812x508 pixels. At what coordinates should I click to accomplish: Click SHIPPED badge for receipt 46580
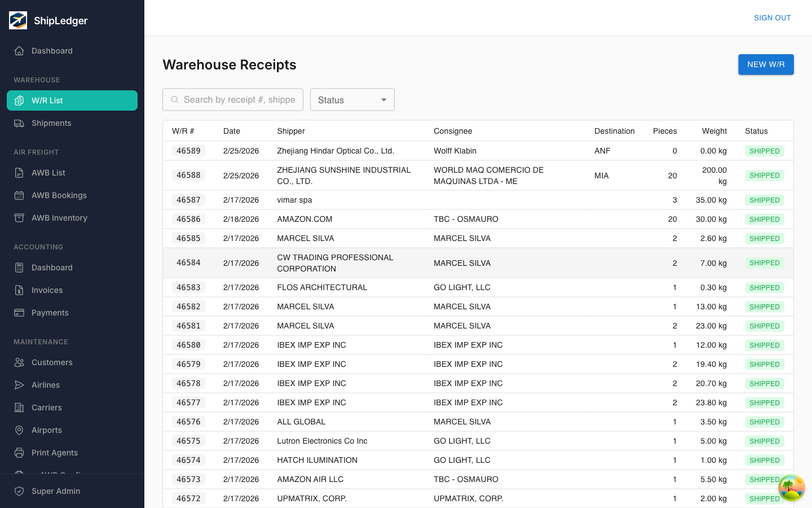[x=765, y=345]
